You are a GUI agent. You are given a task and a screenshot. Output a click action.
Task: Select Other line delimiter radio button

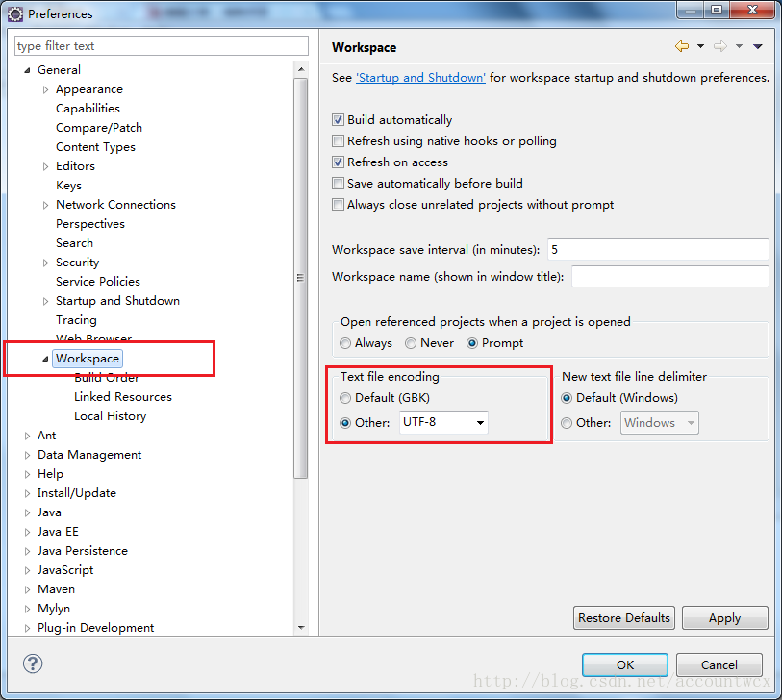click(x=567, y=423)
